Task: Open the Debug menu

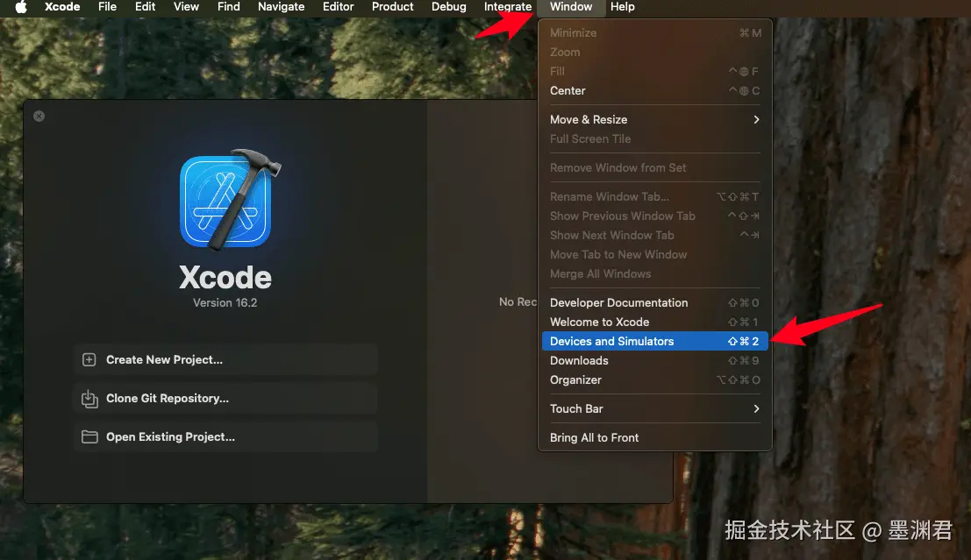Action: click(449, 7)
